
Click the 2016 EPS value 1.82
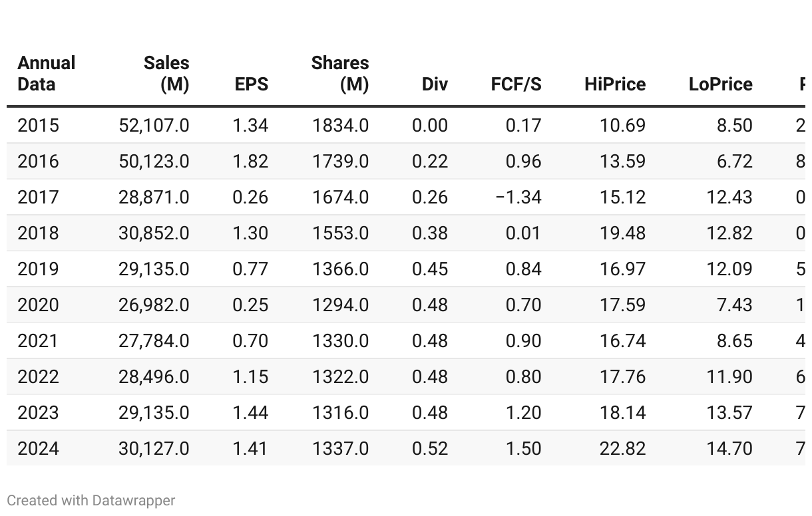coord(250,162)
